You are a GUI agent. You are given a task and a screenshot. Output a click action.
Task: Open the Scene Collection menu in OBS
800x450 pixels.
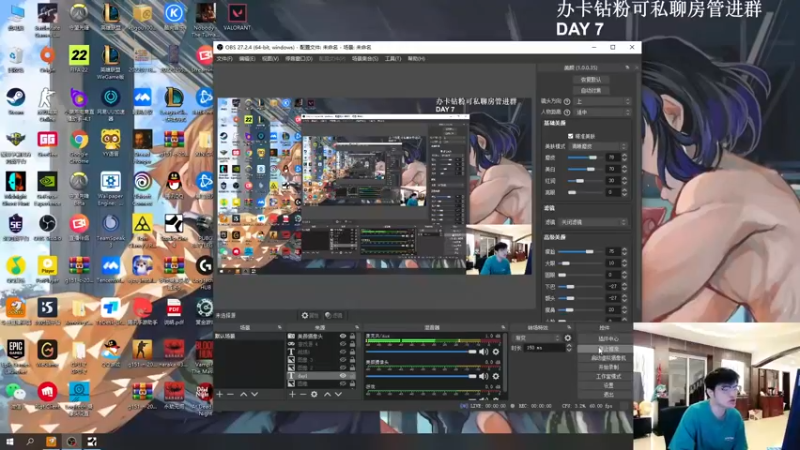tap(365, 59)
